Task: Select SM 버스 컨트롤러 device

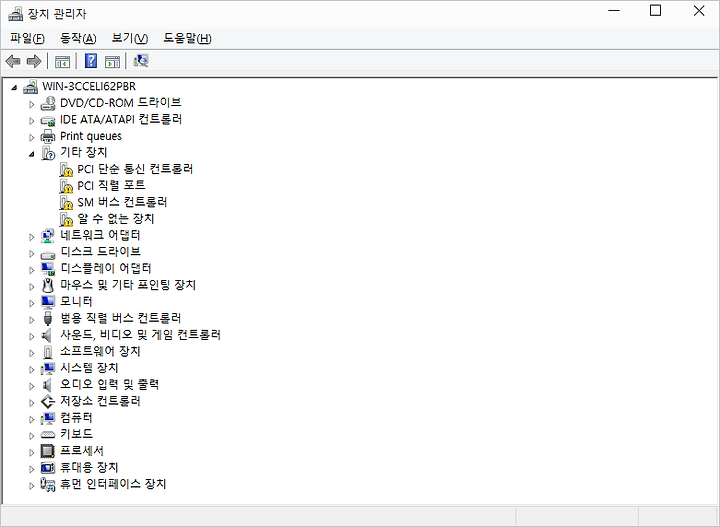Action: (122, 202)
